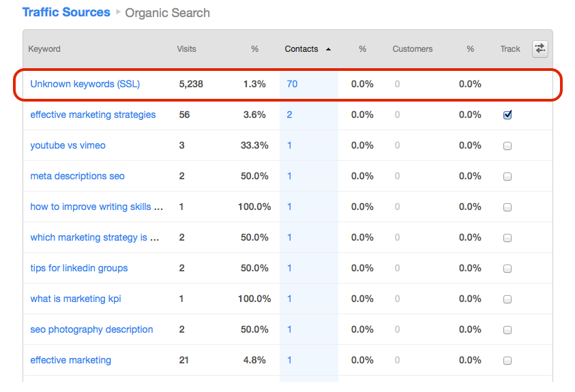
Task: Sort by Keyword column header
Action: coord(44,49)
